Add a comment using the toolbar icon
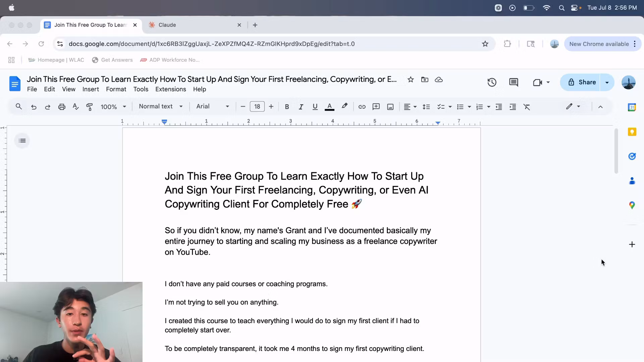Image resolution: width=644 pixels, height=362 pixels. coord(376,107)
